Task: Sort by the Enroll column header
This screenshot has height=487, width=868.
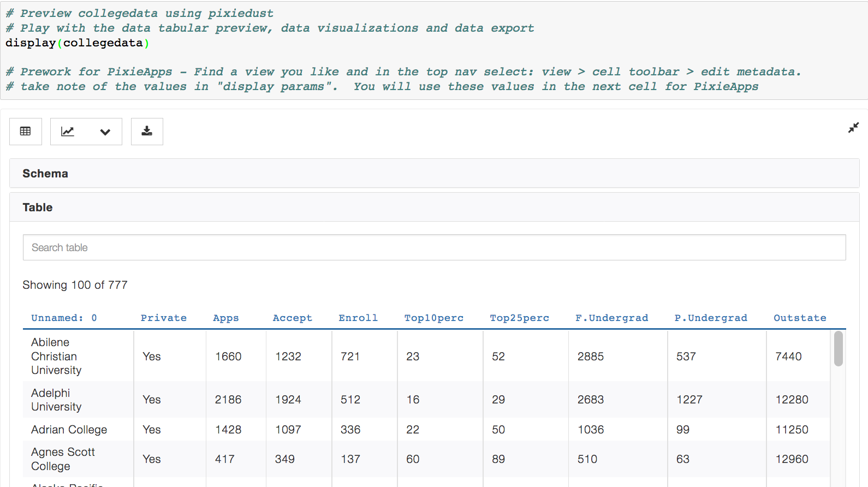Action: [x=358, y=318]
